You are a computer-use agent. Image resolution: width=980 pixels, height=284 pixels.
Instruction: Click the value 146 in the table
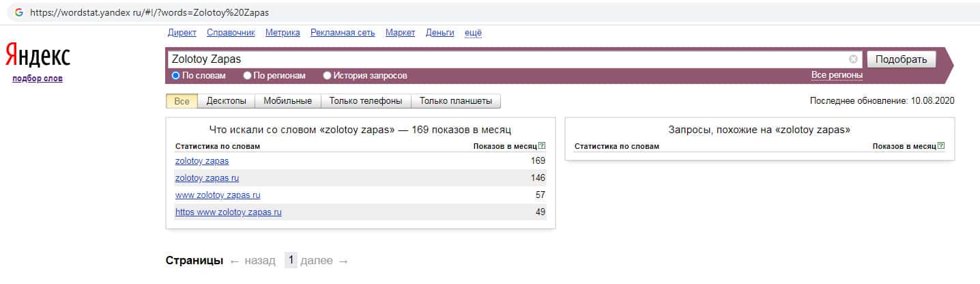pyautogui.click(x=538, y=178)
